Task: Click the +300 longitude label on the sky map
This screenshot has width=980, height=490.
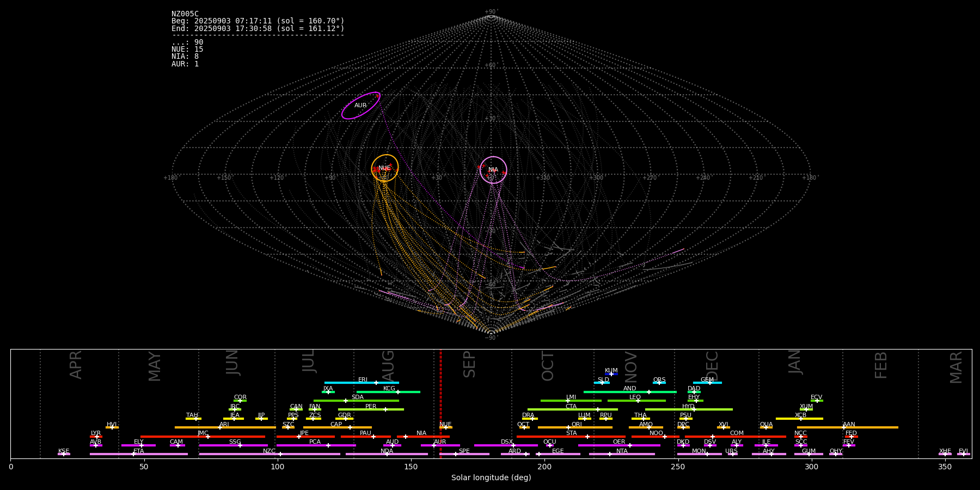Action: tap(596, 177)
